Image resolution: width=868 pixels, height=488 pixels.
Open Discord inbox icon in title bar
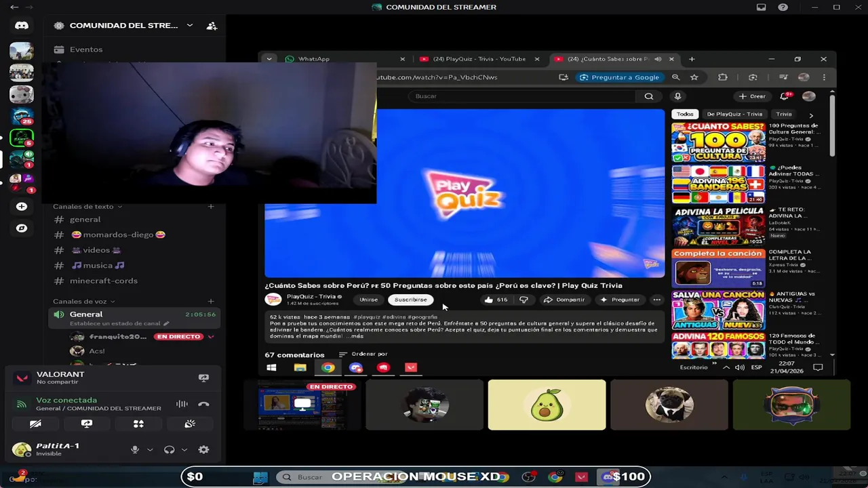point(761,7)
